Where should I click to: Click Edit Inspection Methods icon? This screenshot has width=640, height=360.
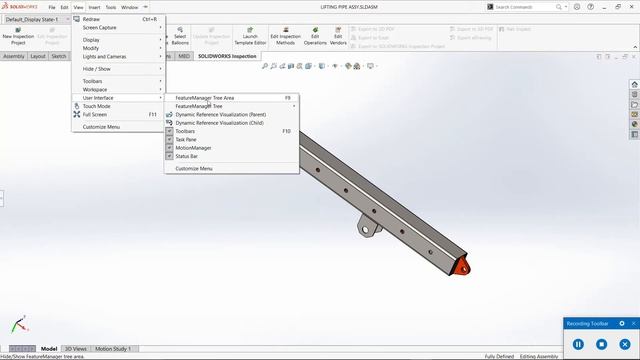click(286, 30)
